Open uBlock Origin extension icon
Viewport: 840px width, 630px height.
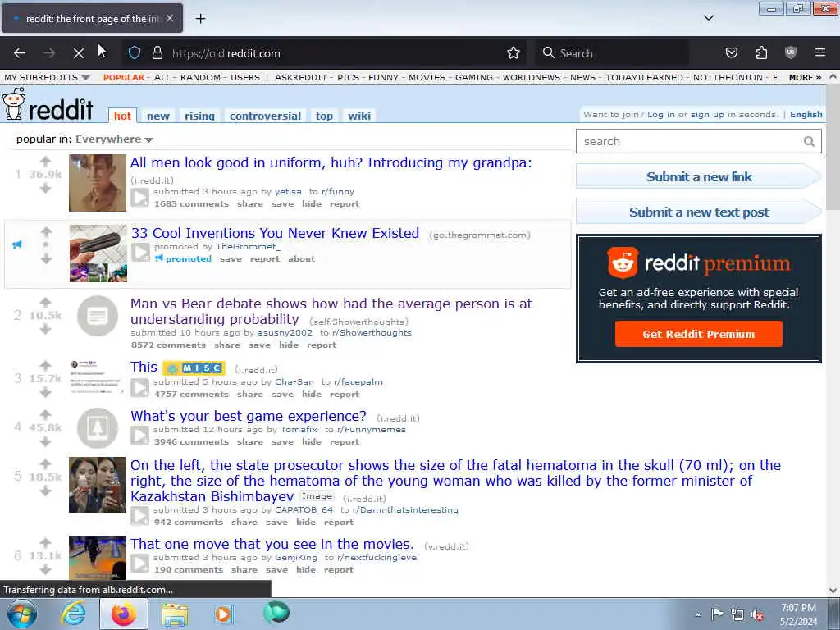click(790, 53)
